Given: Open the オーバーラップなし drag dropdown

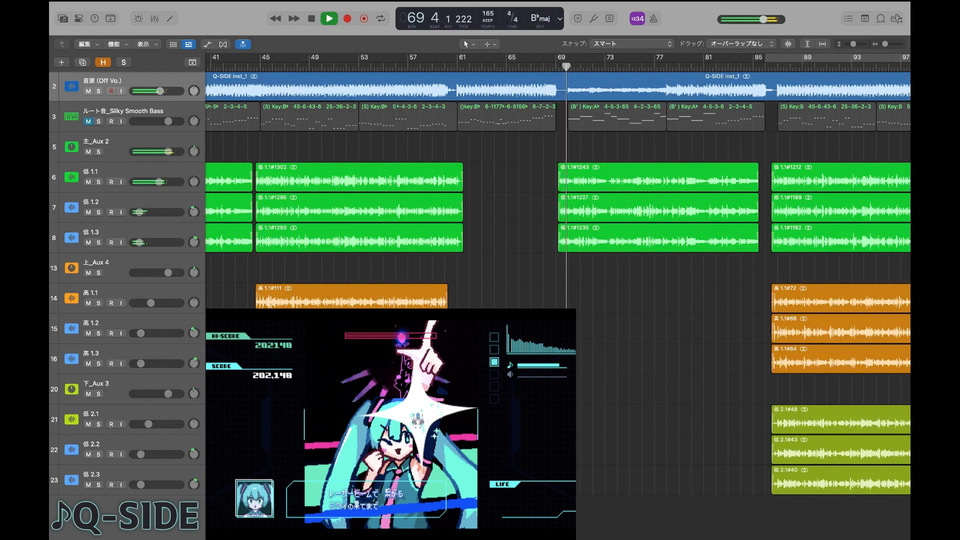Looking at the screenshot, I should coord(741,43).
